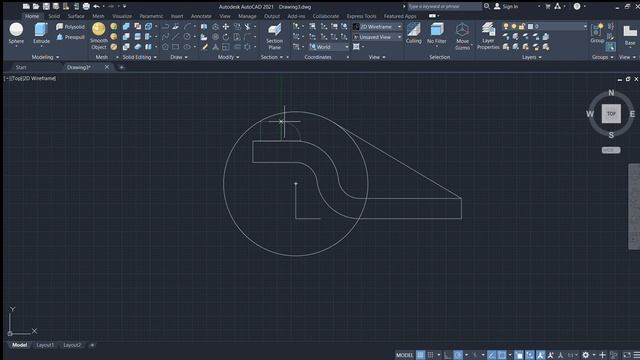Open the Unsaved View dropdown
Screen dimensions: 640x360
point(377,37)
